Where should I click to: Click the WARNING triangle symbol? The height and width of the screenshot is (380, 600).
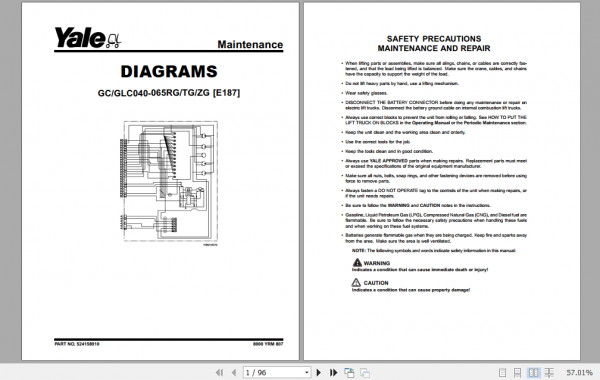click(357, 263)
